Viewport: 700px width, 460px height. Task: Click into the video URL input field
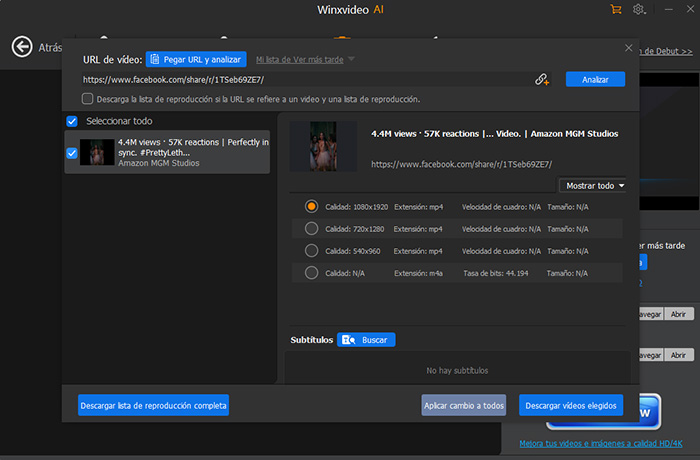pos(306,79)
